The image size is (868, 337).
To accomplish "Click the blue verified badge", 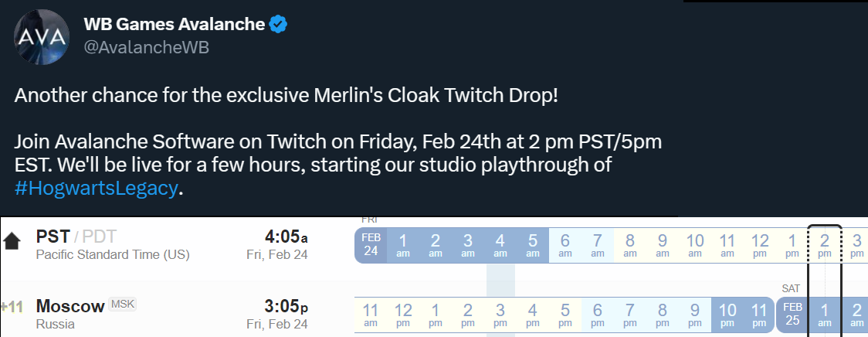I will point(279,25).
